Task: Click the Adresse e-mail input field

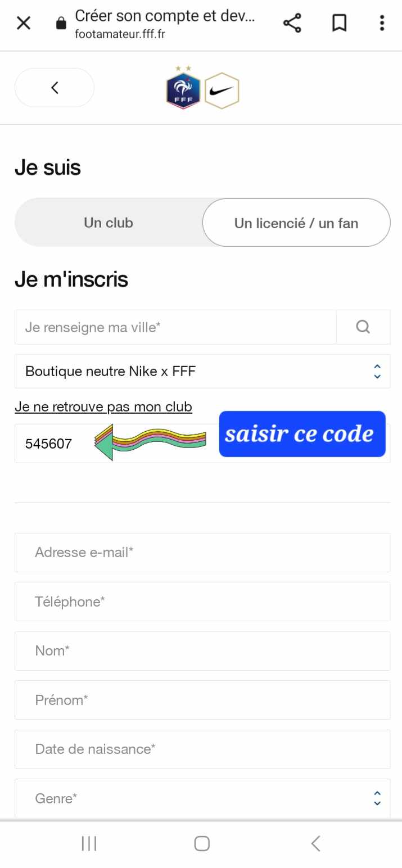Action: coord(202,553)
